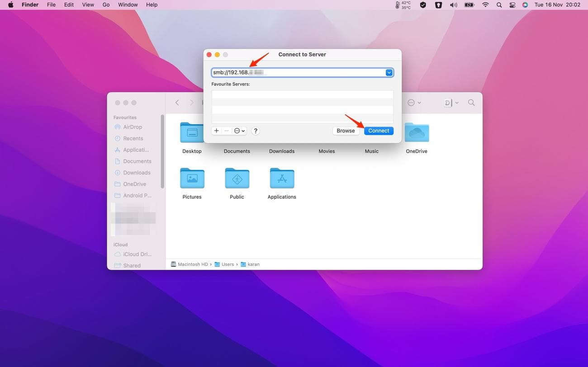Click the help question mark button
The image size is (588, 367).
256,131
